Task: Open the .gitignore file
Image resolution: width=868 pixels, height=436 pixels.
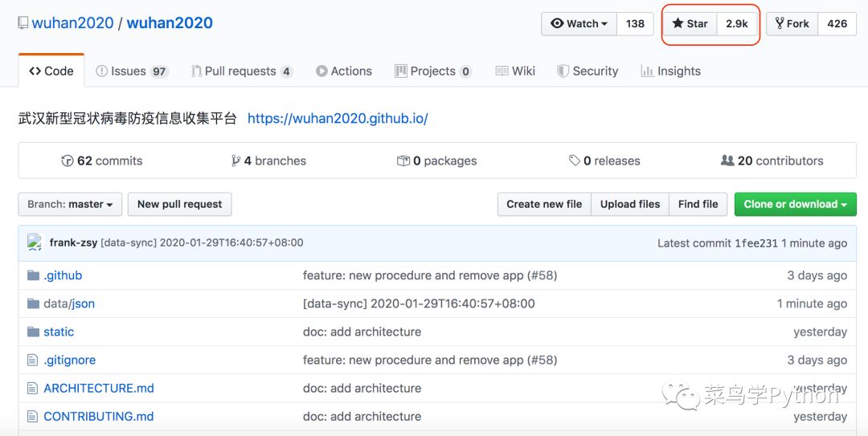Action: pyautogui.click(x=70, y=361)
